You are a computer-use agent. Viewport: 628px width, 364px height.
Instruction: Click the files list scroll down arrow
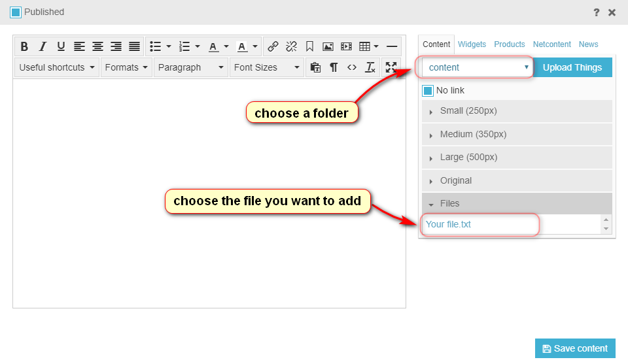[606, 229]
